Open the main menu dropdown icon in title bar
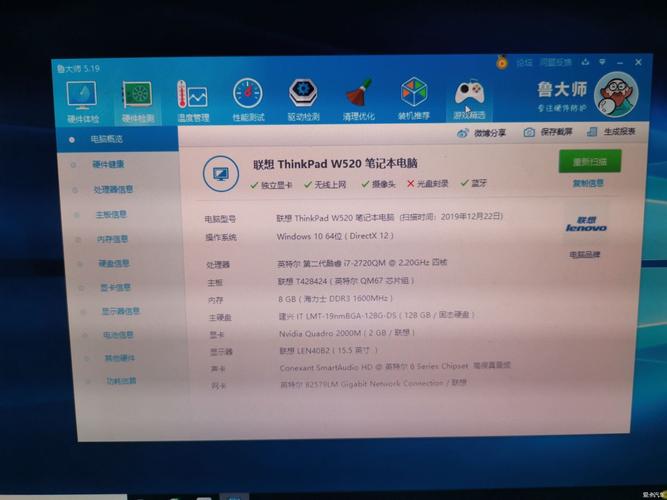 [602, 62]
